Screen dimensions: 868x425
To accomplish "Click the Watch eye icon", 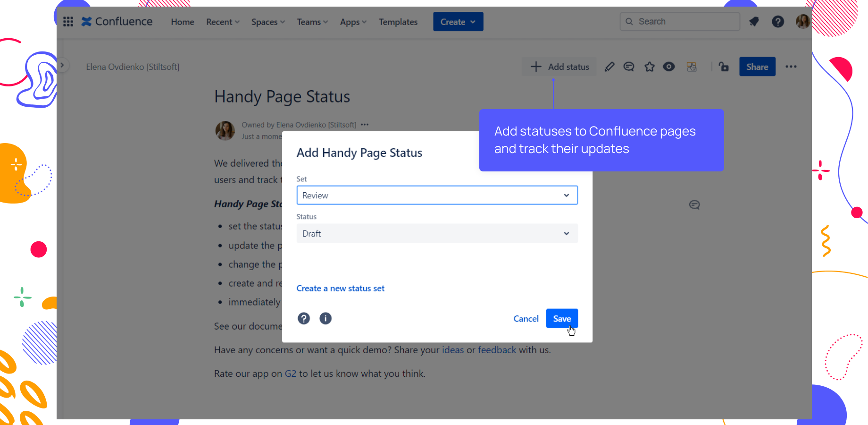I will click(x=669, y=67).
